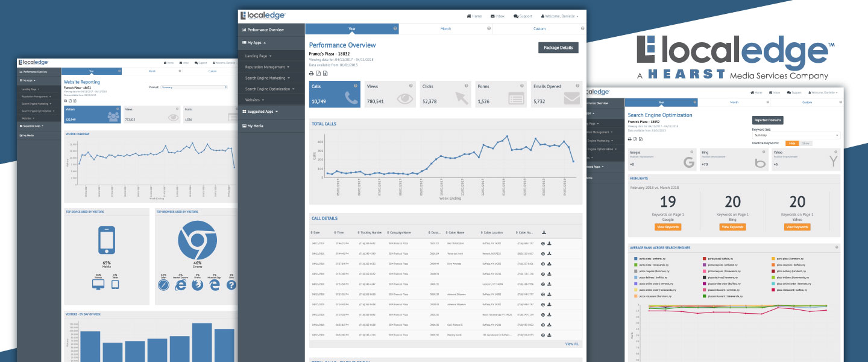Export Search Engine Optimization report as PDF
Image resolution: width=868 pixels, height=362 pixels.
[634, 139]
